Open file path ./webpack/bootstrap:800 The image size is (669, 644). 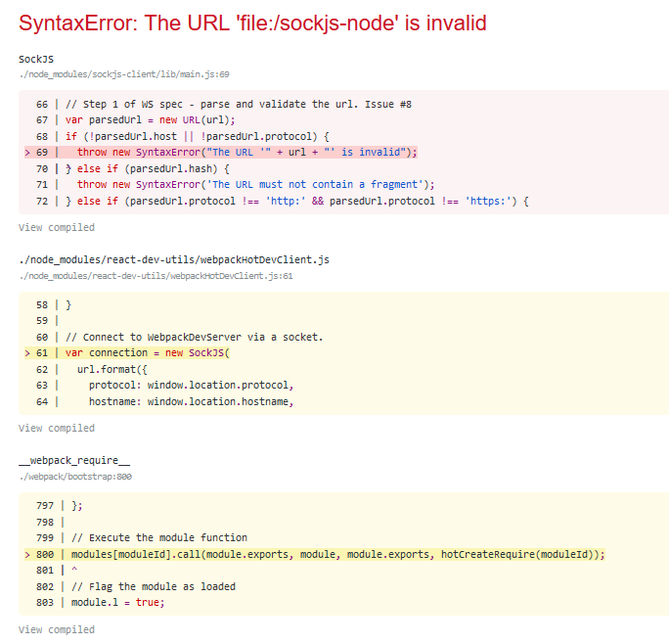pyautogui.click(x=75, y=477)
